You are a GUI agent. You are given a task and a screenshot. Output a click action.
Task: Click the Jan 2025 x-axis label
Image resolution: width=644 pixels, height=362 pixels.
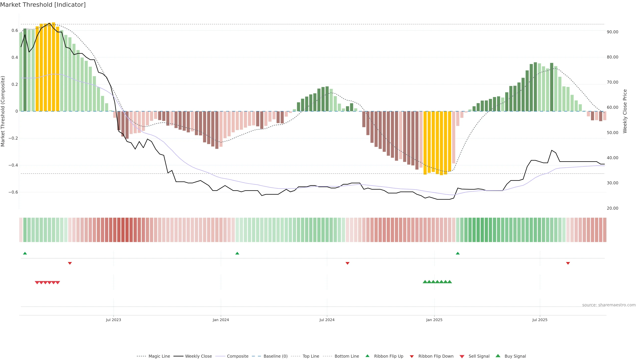coord(434,320)
